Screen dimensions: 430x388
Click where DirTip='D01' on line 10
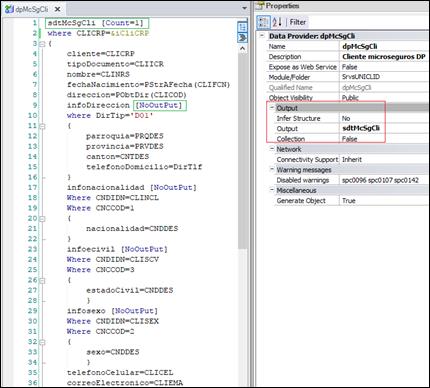(110, 116)
